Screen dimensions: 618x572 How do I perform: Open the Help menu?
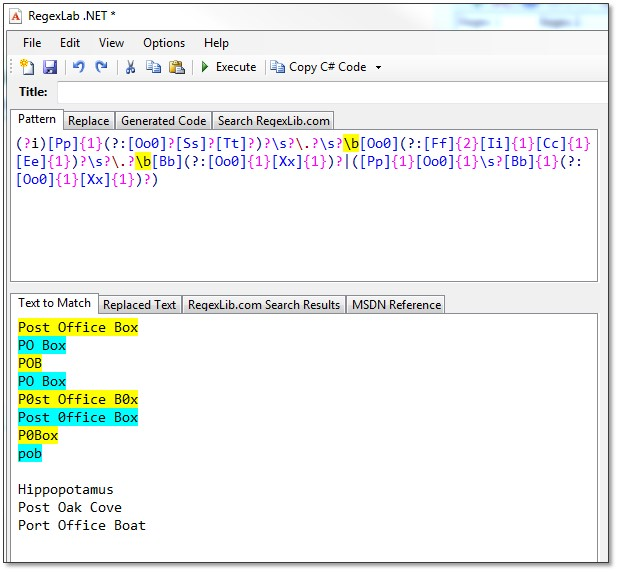pos(216,43)
